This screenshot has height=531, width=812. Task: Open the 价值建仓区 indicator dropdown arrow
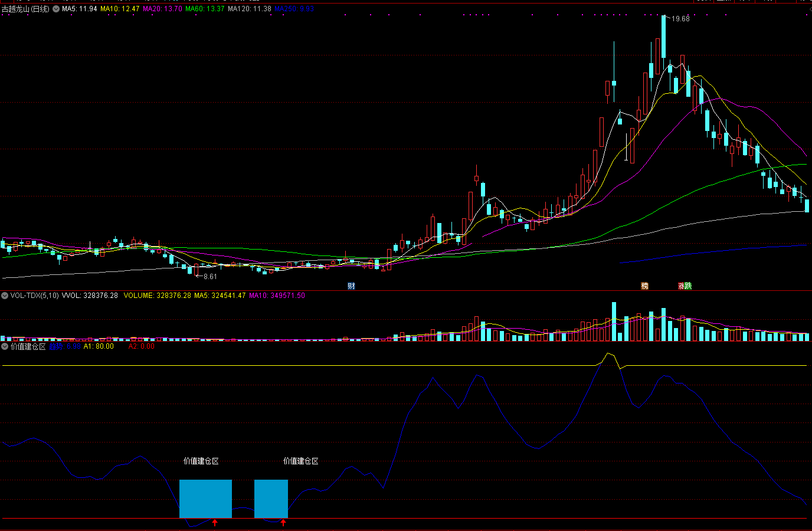pos(5,347)
